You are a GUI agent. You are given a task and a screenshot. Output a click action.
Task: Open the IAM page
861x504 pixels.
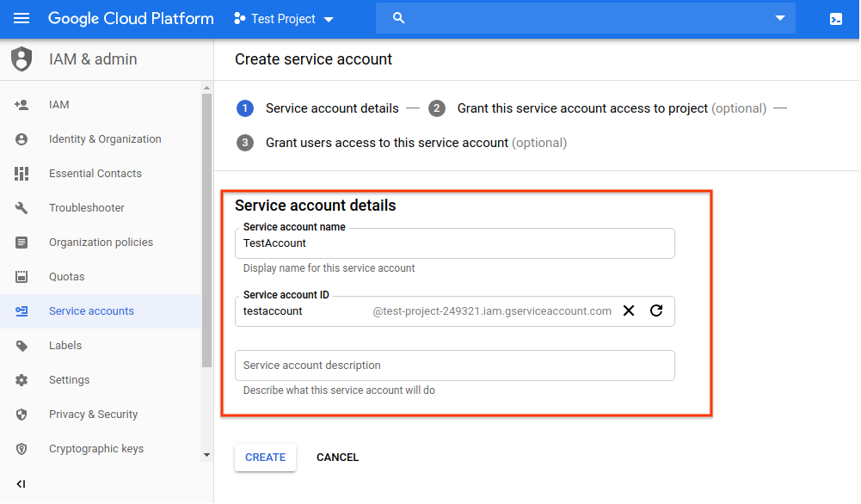pyautogui.click(x=59, y=105)
